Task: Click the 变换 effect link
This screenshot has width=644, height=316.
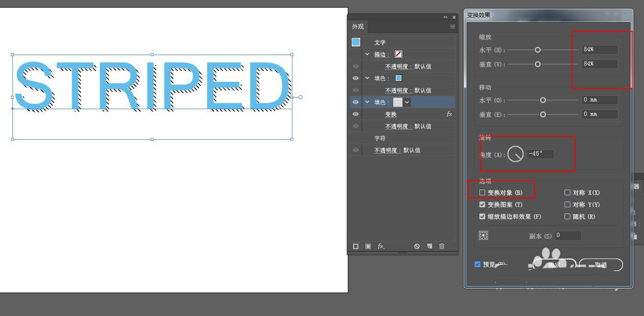Action: tap(391, 114)
